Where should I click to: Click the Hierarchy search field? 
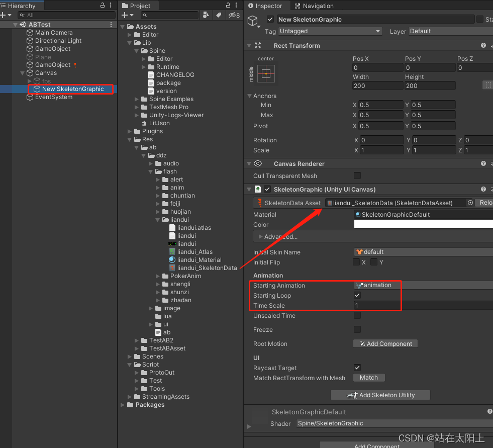(67, 15)
